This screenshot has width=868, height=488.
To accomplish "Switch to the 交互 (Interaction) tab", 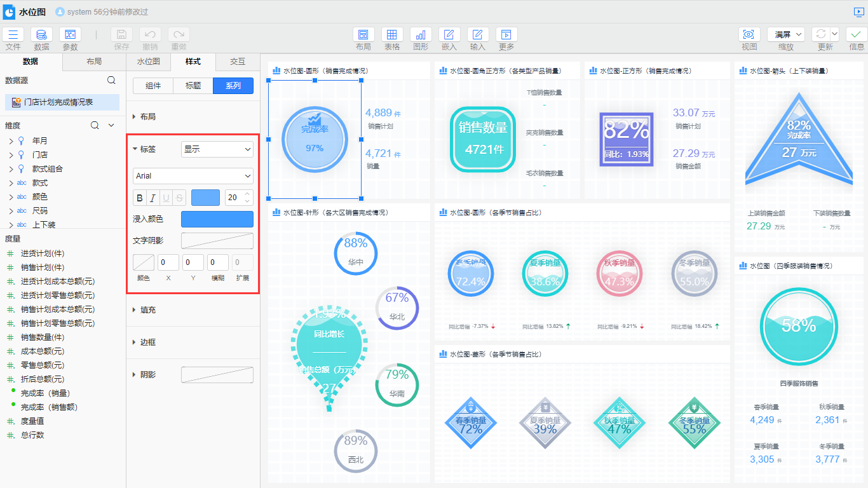I will pyautogui.click(x=238, y=62).
